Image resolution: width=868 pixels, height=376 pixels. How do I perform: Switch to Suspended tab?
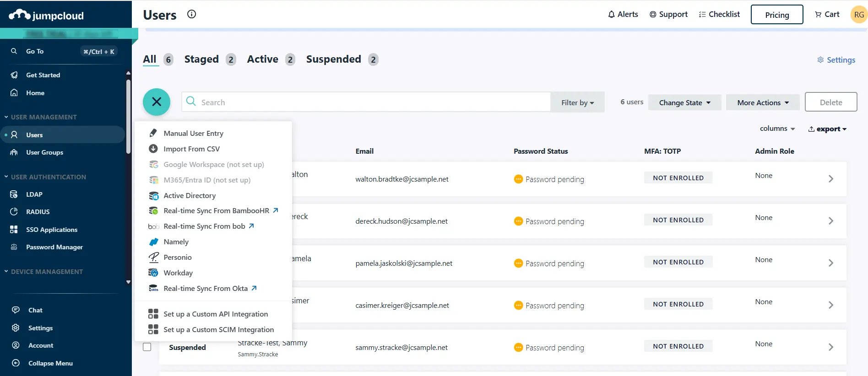(342, 59)
